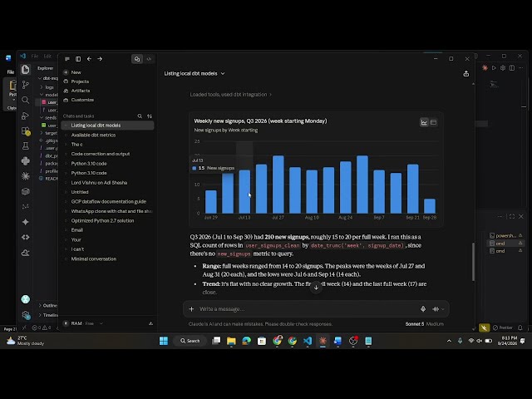This screenshot has width=532, height=399.
Task: Open the Edit menu in VS Code
Action: [47, 56]
